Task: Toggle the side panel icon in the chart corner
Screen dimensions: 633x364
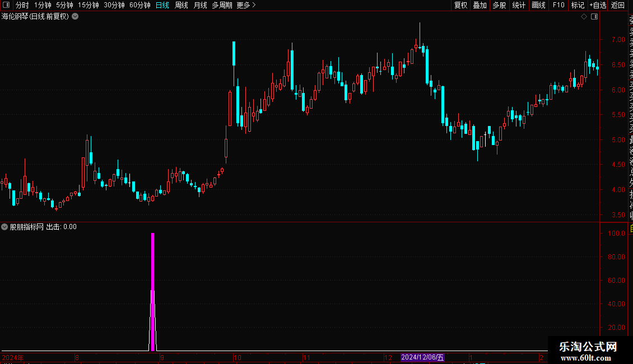Action: point(594,17)
